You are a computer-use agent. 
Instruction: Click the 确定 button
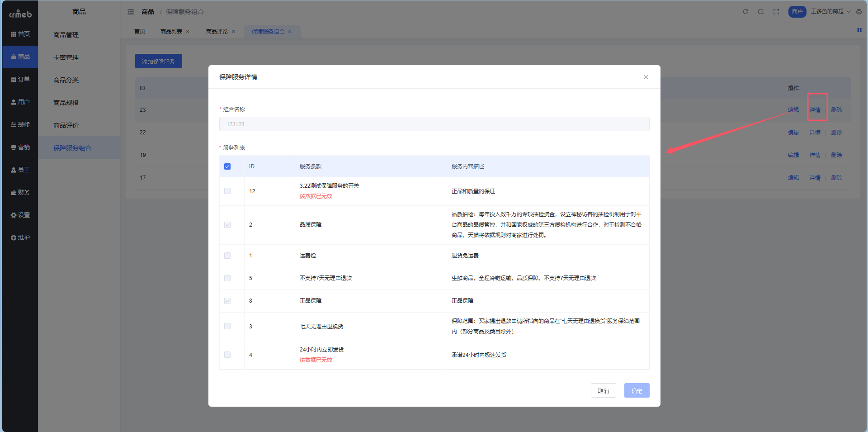pos(637,390)
